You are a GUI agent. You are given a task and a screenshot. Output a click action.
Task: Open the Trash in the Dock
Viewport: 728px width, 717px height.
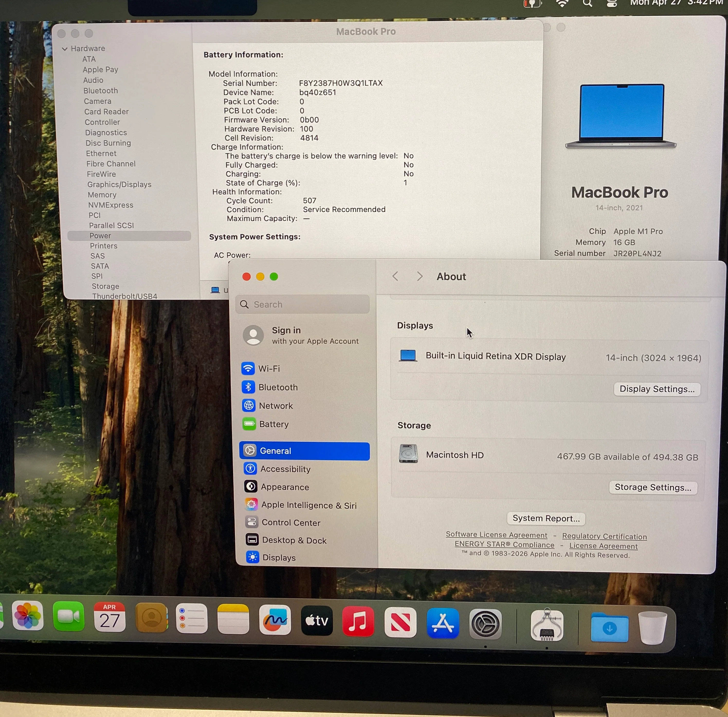tap(653, 628)
